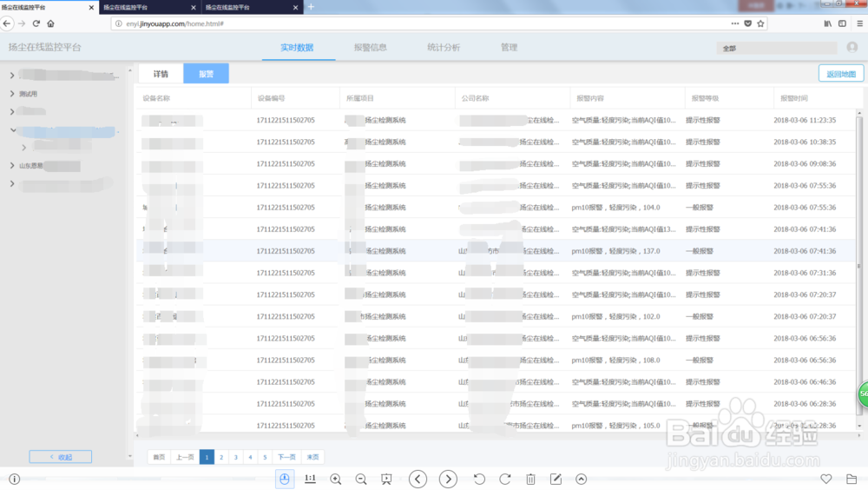Viewport: 868px width, 490px height.
Task: Click the zoom in magnifier icon
Action: [x=335, y=480]
